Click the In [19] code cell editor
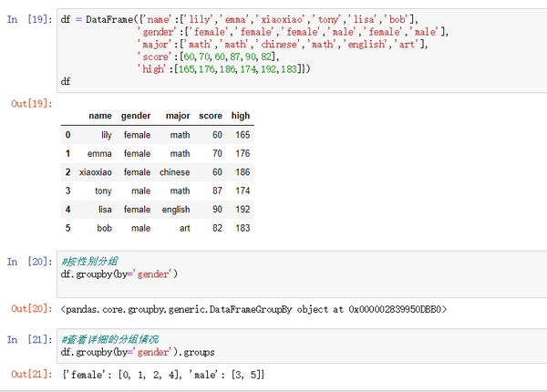 (x=302, y=50)
